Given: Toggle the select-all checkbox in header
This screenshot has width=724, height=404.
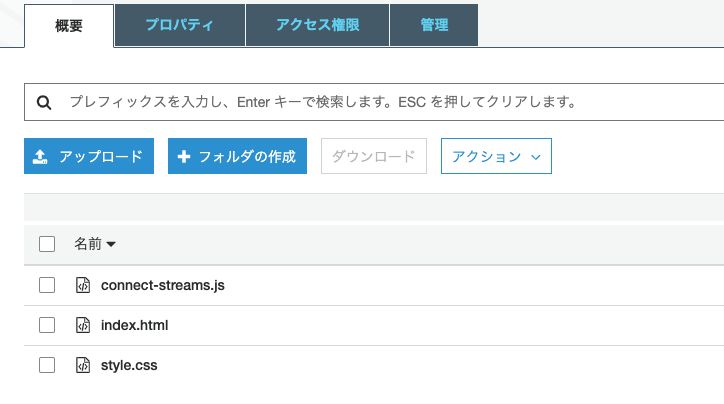Looking at the screenshot, I should pos(47,243).
